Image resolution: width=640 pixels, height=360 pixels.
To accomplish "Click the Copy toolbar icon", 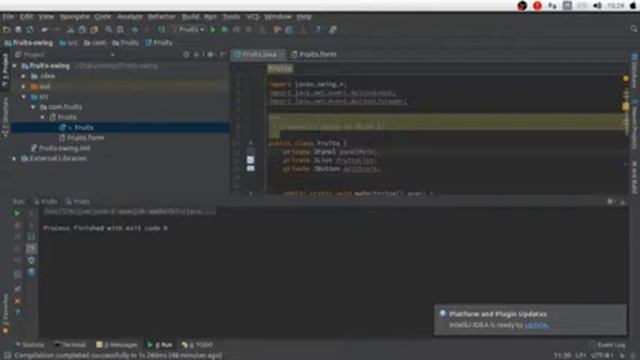I will point(82,29).
